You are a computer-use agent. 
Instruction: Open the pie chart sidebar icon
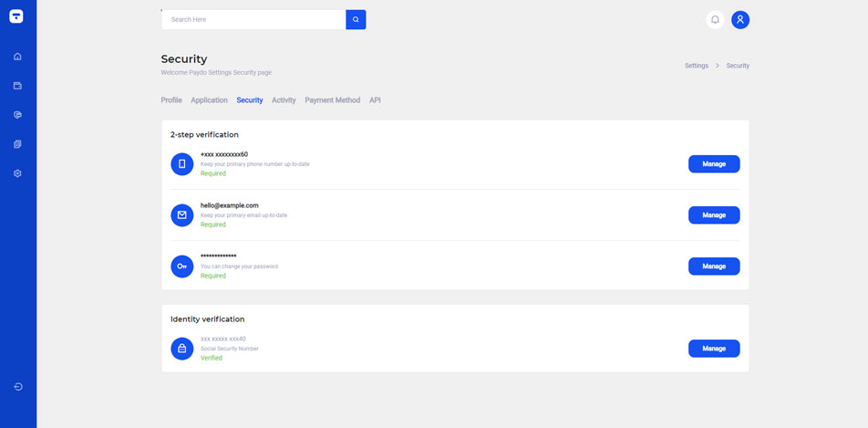pyautogui.click(x=17, y=115)
